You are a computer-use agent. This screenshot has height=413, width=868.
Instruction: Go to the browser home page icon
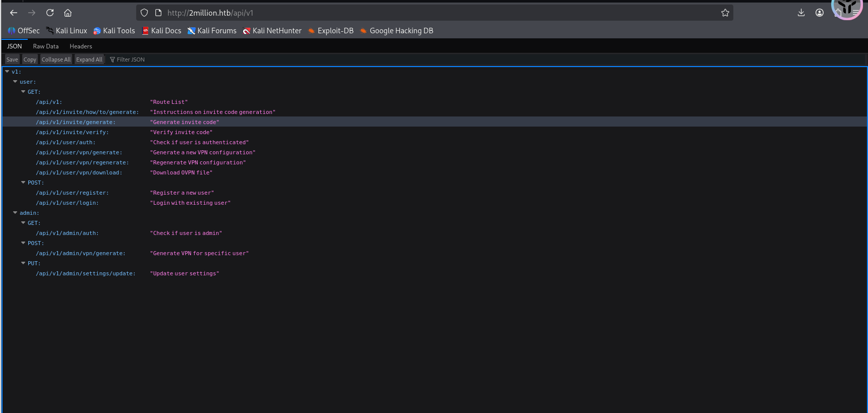tap(68, 13)
